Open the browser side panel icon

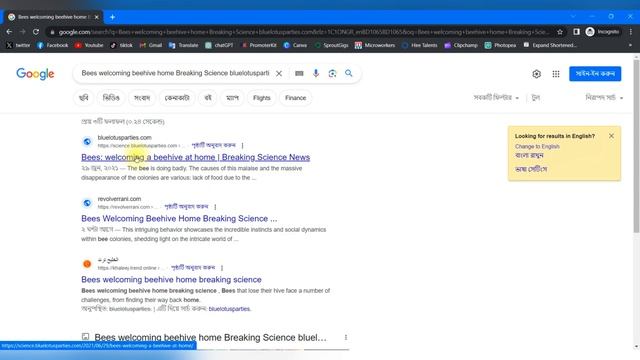[576, 32]
